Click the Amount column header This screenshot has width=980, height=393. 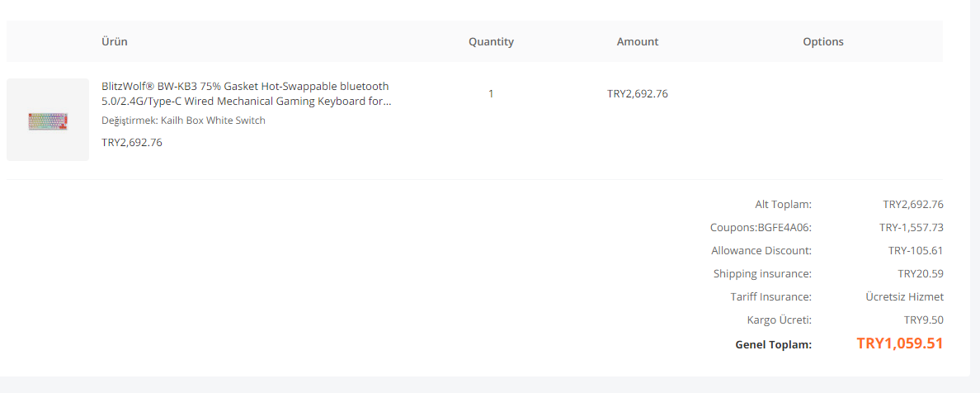pyautogui.click(x=638, y=41)
